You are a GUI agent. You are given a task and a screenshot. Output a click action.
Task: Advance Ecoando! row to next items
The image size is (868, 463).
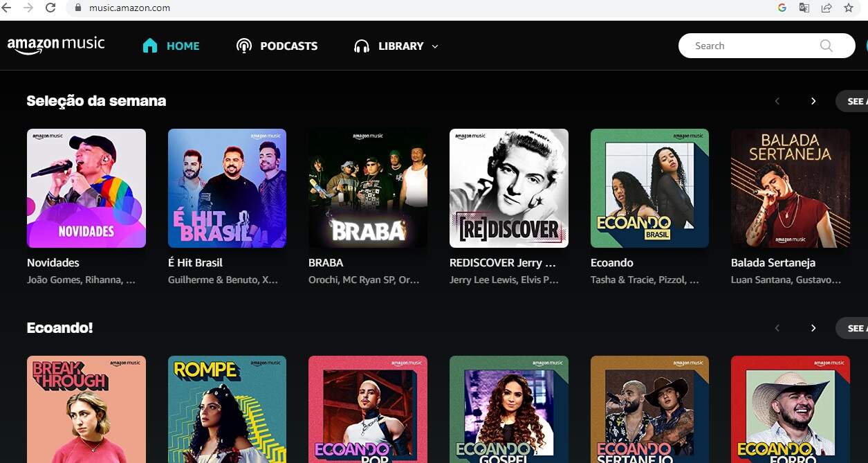(x=813, y=328)
